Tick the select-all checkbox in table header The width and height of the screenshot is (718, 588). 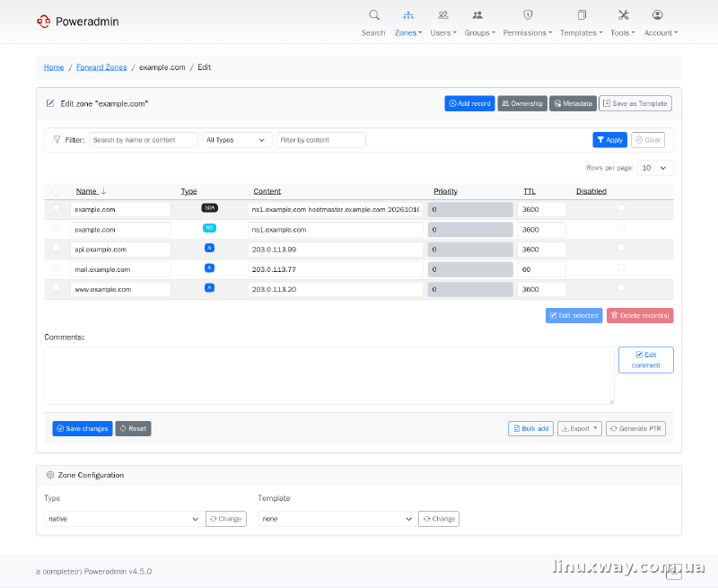coord(56,191)
